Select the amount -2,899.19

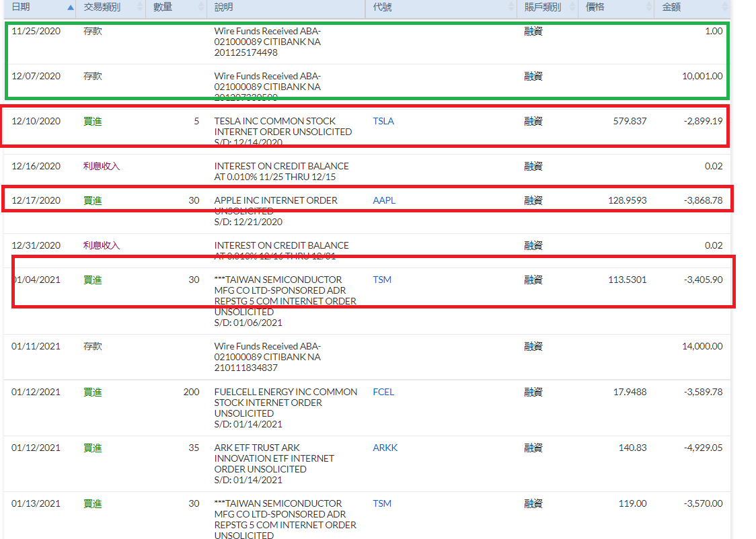point(704,122)
